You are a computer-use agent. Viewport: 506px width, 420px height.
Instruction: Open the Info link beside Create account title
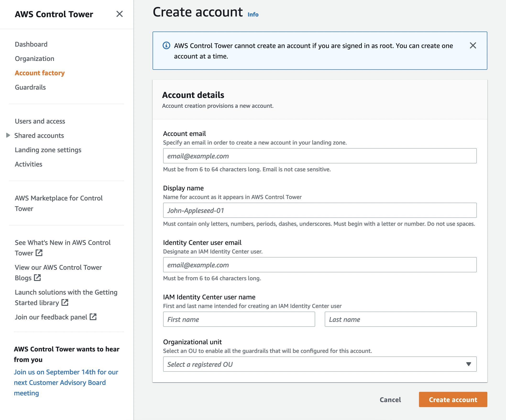(253, 14)
